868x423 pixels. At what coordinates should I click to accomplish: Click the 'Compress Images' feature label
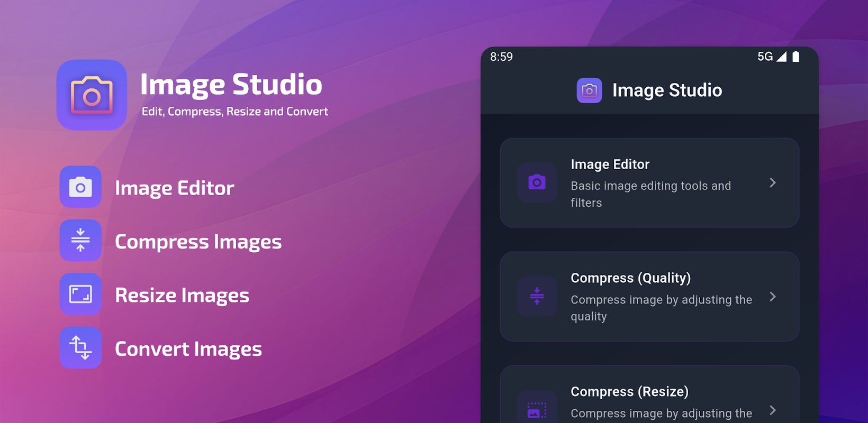click(198, 242)
